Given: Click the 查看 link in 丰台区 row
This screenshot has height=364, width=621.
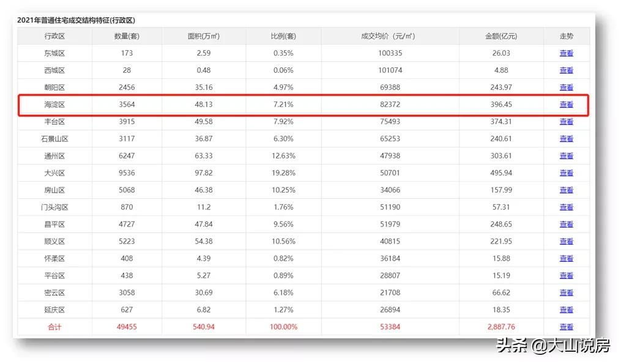Looking at the screenshot, I should 566,122.
